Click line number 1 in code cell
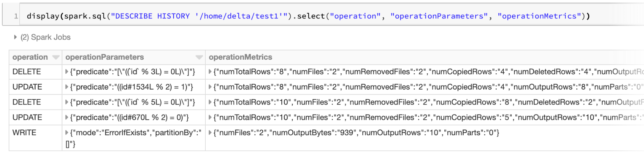This screenshot has height=156, width=644. coord(16,16)
